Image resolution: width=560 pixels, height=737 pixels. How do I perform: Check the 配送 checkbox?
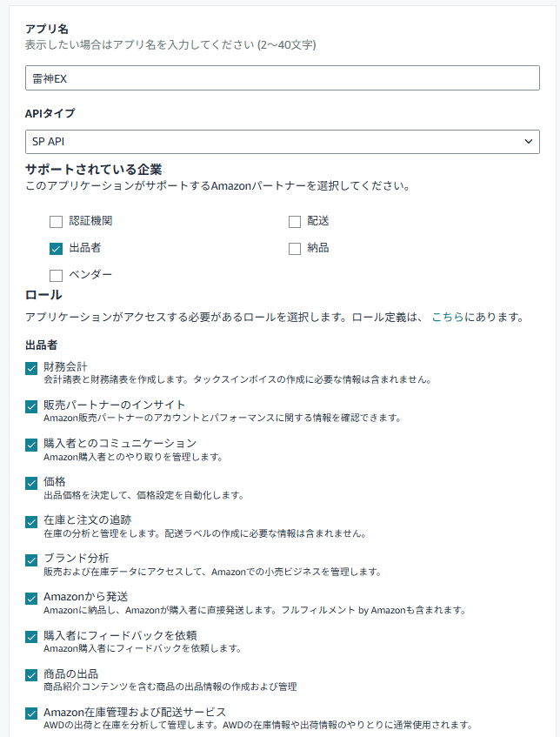pyautogui.click(x=295, y=221)
